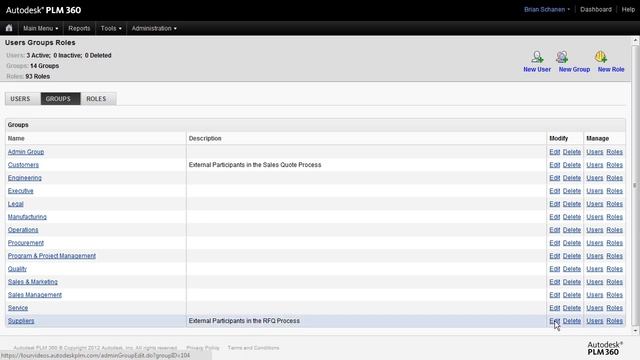The image size is (640, 360).
Task: Go to Dashboard in the top bar
Action: pyautogui.click(x=596, y=9)
